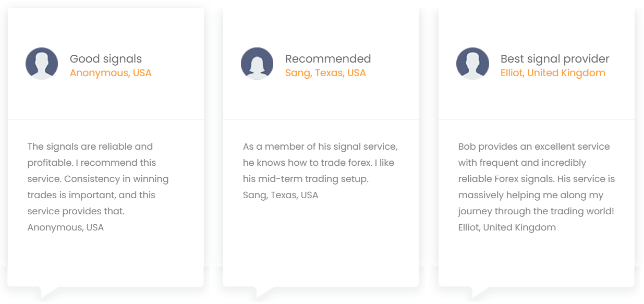Click the 'journey through the trading world!' line
This screenshot has width=644, height=304.
pyautogui.click(x=536, y=211)
